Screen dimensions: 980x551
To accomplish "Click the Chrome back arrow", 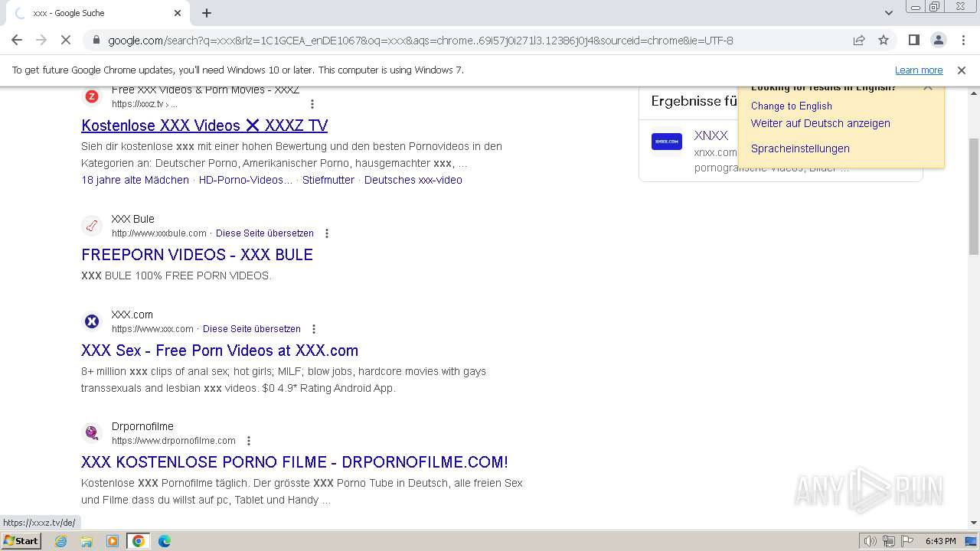I will (17, 40).
